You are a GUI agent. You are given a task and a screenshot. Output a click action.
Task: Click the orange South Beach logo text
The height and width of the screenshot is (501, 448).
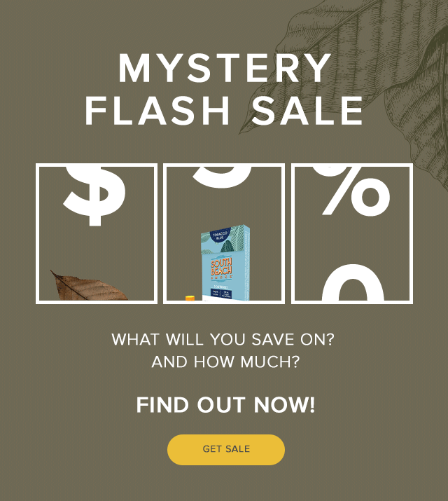(x=221, y=268)
